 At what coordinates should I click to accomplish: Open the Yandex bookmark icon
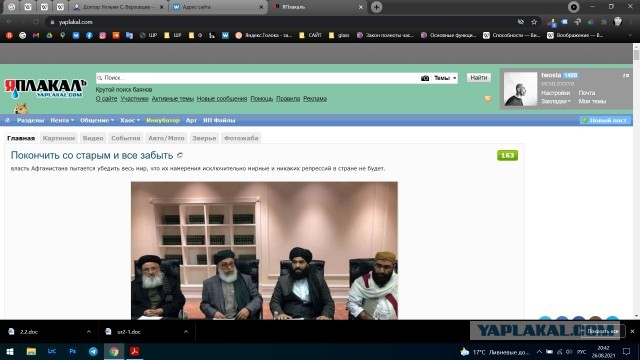click(x=9, y=36)
